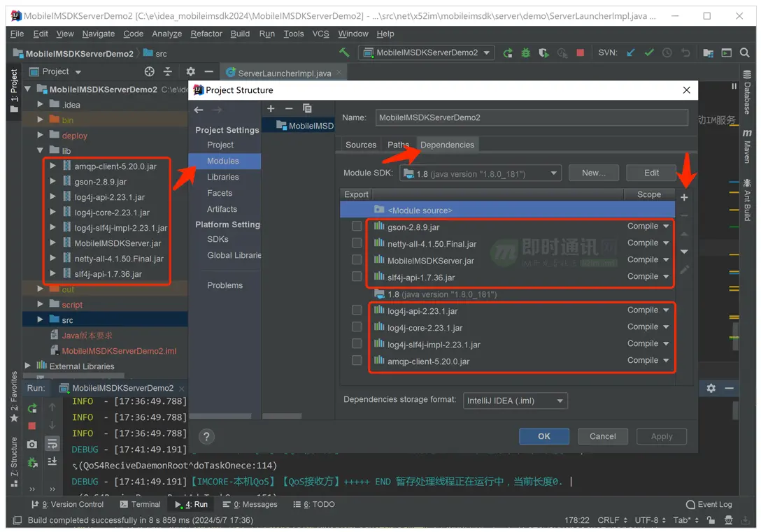Open Dependencies storage format dropdown
Screen dimensions: 761x532
point(515,401)
